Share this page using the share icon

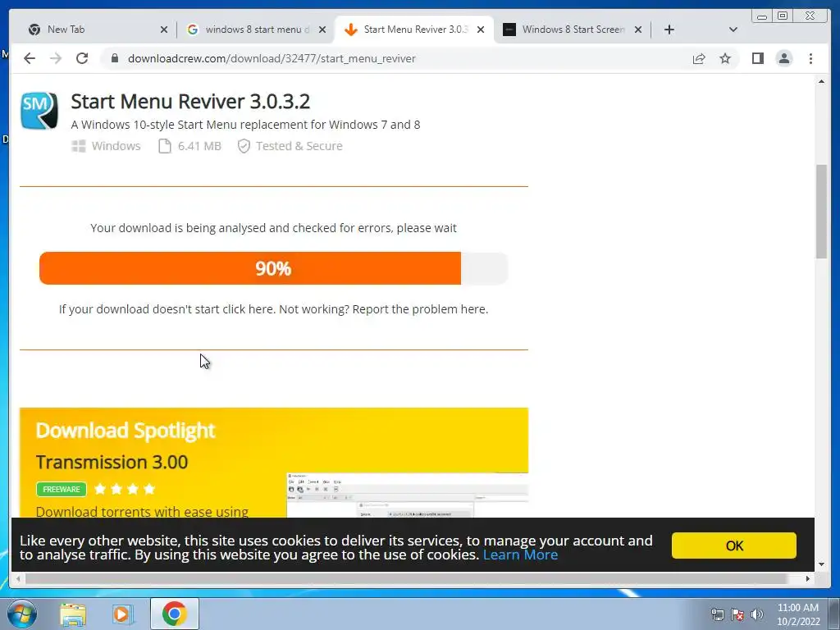pyautogui.click(x=699, y=58)
